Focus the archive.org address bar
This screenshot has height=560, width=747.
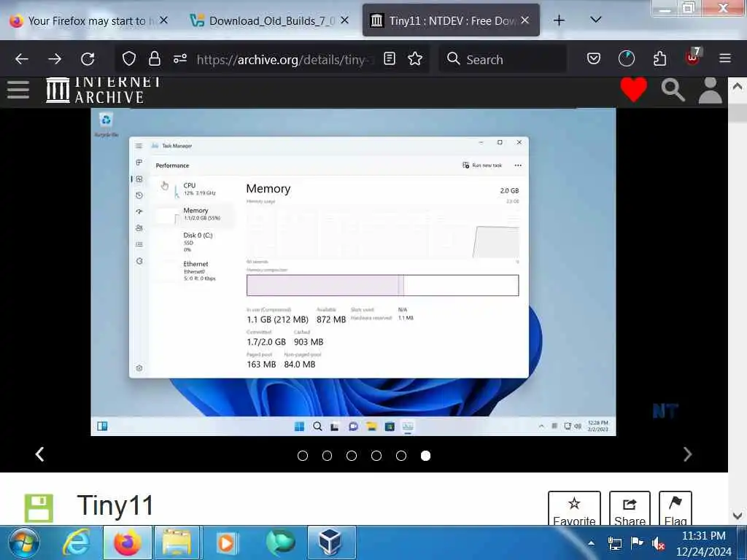click(284, 59)
